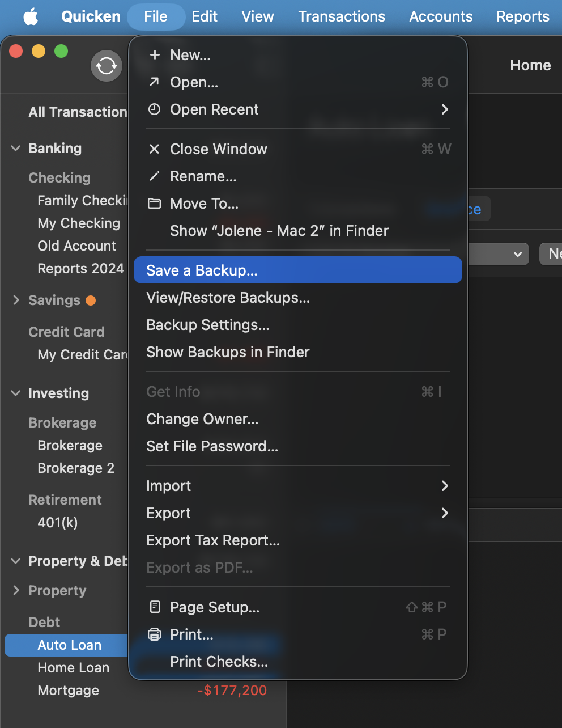Open the Apple menu
The image size is (562, 728).
(x=31, y=16)
